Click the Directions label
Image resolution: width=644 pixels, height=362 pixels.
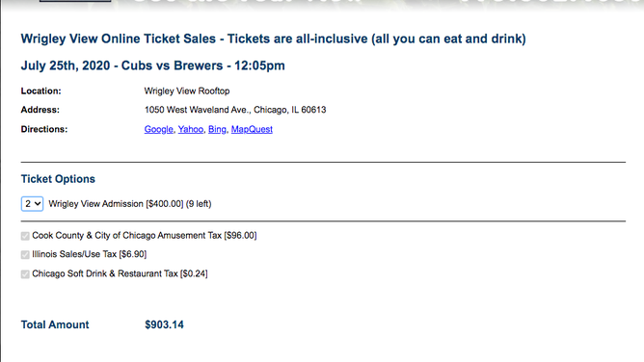tap(44, 129)
